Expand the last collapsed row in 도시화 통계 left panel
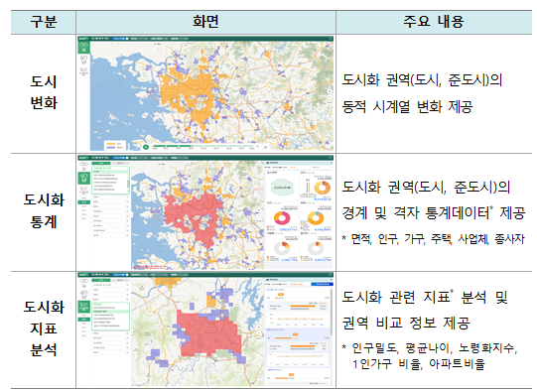 pos(110,235)
